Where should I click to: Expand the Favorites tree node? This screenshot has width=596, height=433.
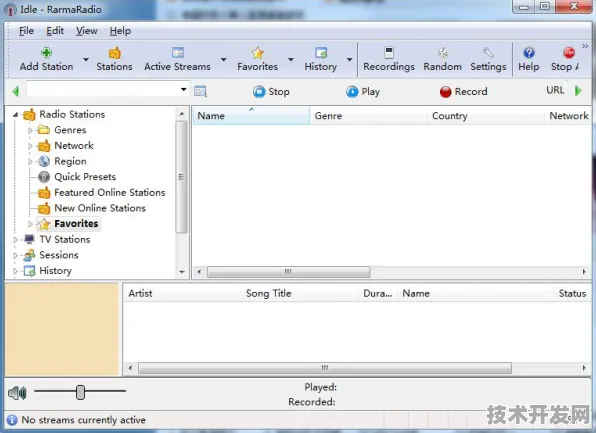tap(30, 224)
